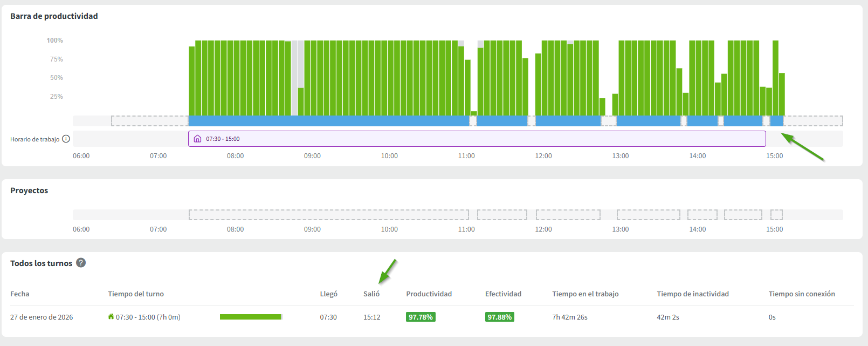Click the help icon next to Todos los turnos
This screenshot has width=868, height=346.
(81, 263)
